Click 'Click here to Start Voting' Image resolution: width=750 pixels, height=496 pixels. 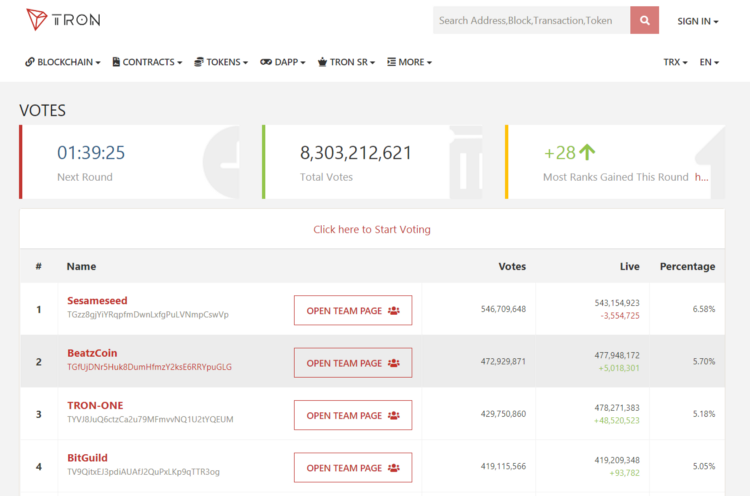tap(372, 230)
